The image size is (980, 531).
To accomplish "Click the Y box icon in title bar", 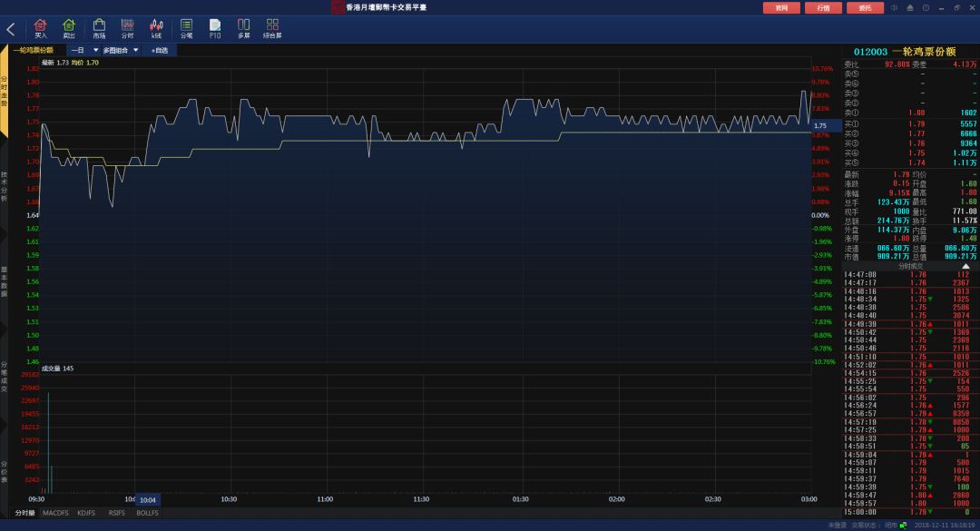I will pos(926,7).
